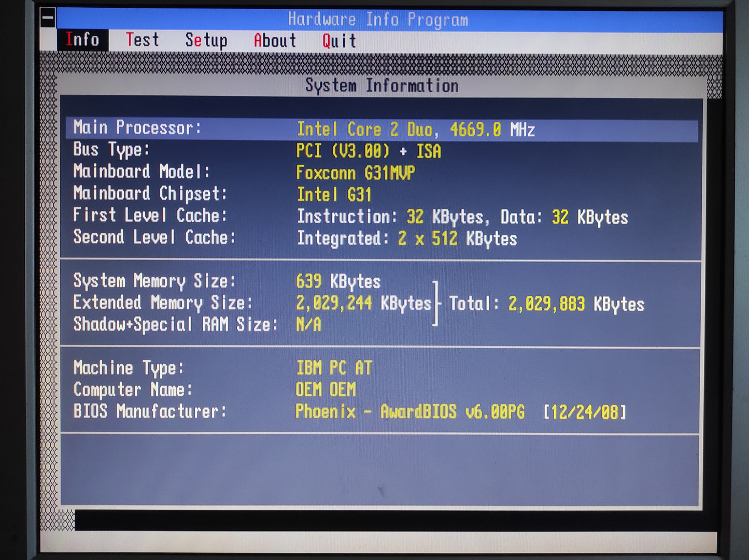Click the Total memory KBytes value
This screenshot has height=560, width=749.
pos(575,304)
